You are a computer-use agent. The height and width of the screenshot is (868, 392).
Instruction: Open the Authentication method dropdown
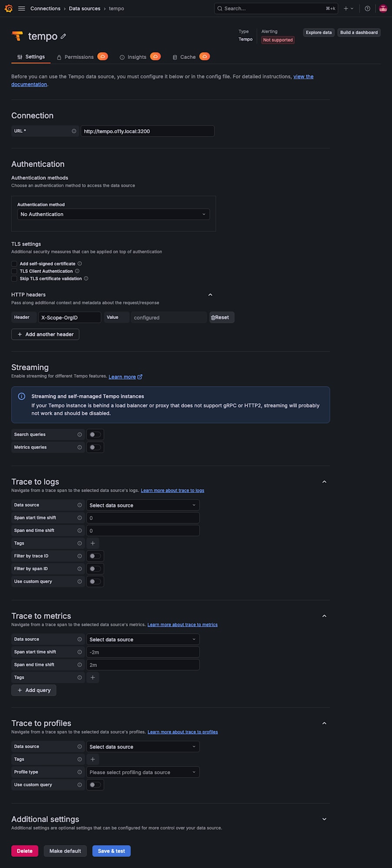pos(113,214)
